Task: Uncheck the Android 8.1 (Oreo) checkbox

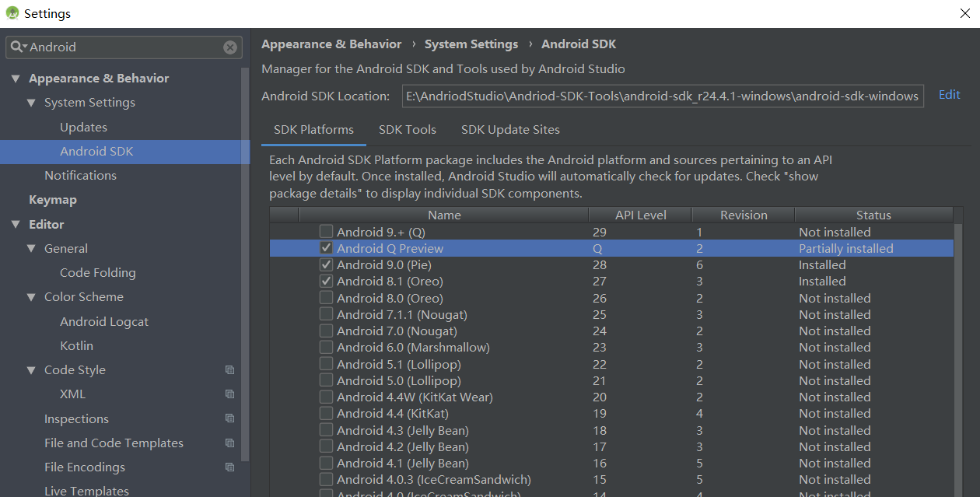Action: (327, 281)
